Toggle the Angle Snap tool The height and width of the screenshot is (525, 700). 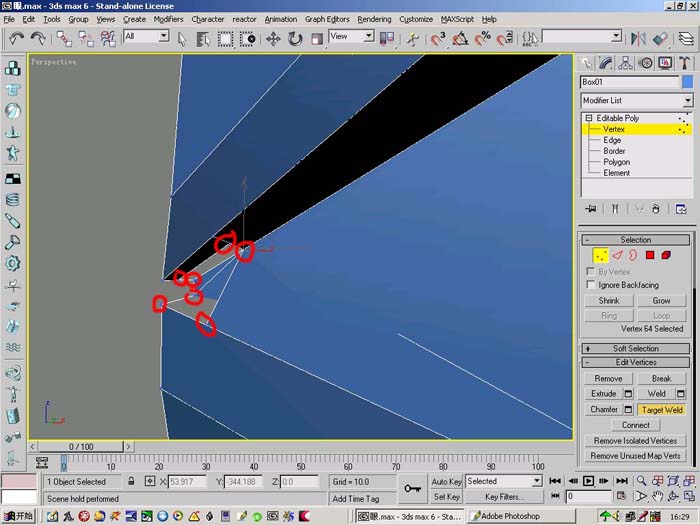tap(460, 39)
